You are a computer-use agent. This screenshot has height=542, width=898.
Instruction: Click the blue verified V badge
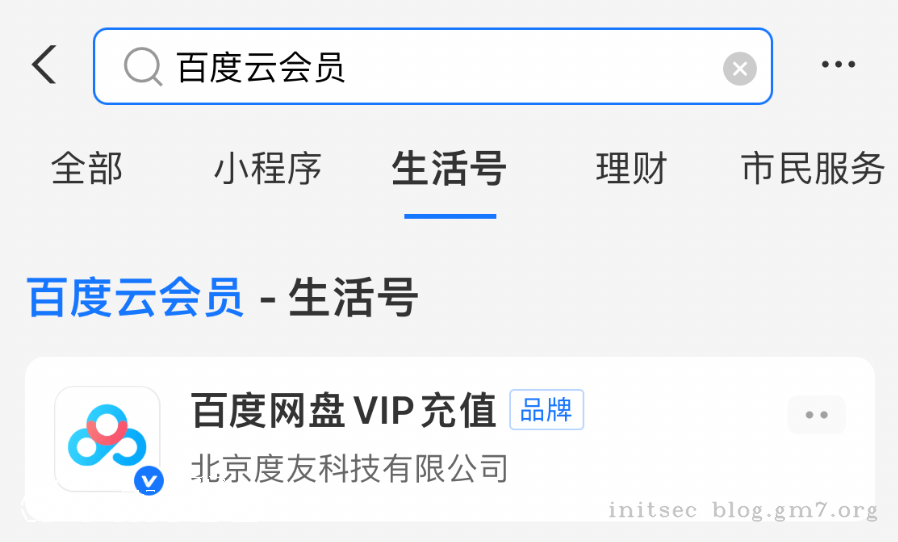[x=149, y=481]
